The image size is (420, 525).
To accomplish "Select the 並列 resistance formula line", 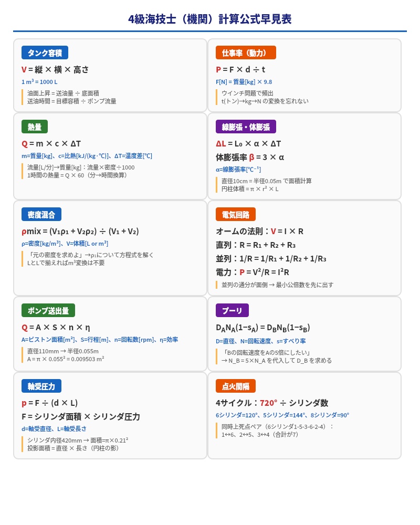I will [271, 258].
